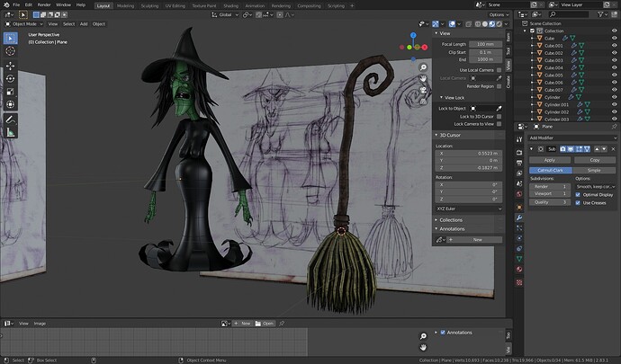The height and width of the screenshot is (364, 621).
Task: Open the Options dropdown
Action: click(499, 14)
